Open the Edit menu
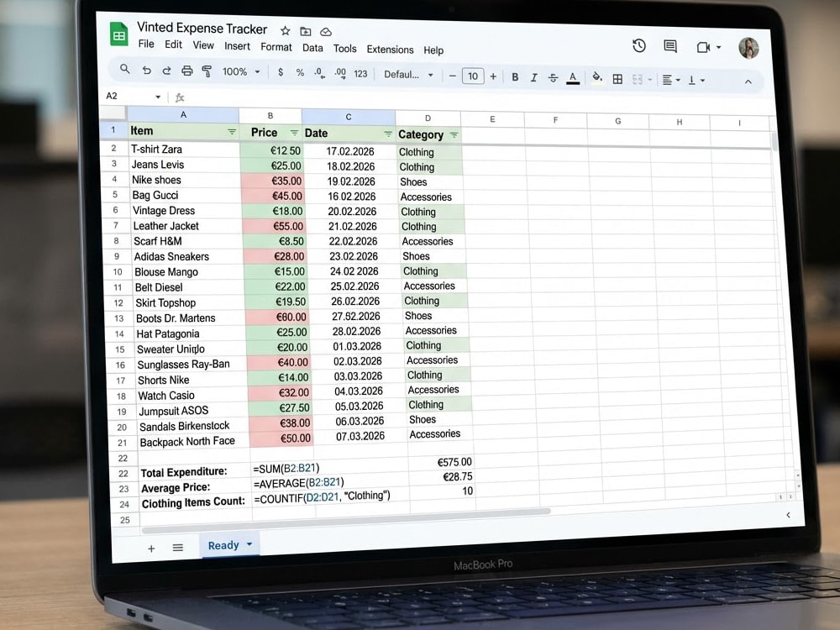The image size is (840, 630). (173, 45)
